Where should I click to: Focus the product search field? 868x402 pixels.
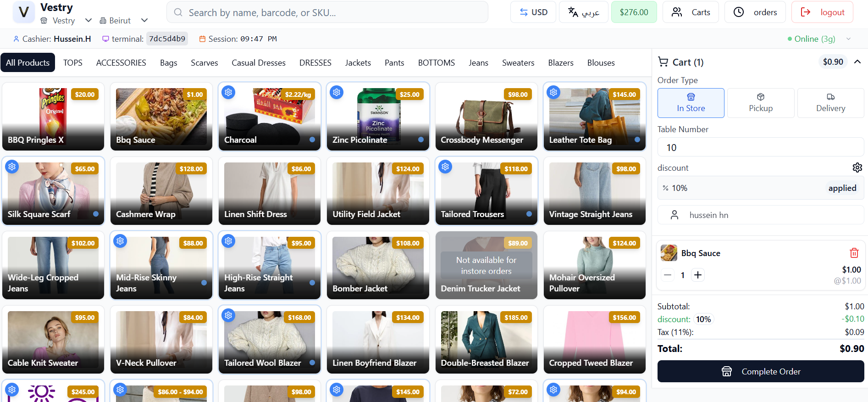tap(327, 12)
